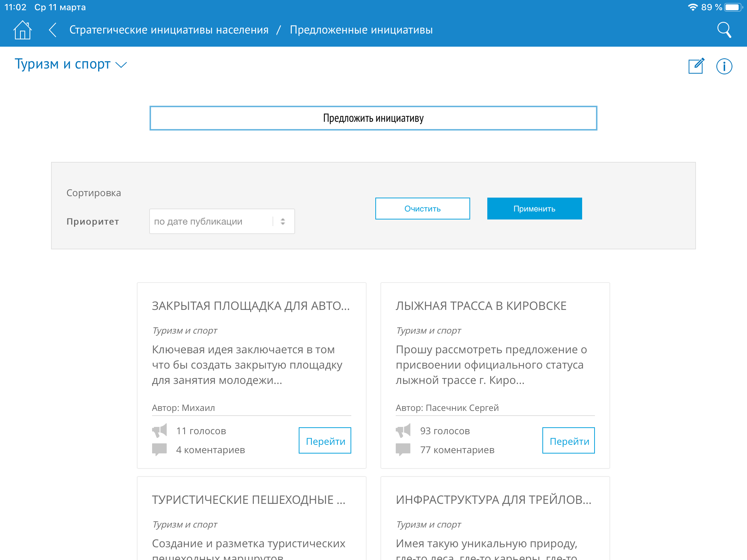
Task: Expand the Туризм и спорт category dropdown
Action: (x=71, y=65)
